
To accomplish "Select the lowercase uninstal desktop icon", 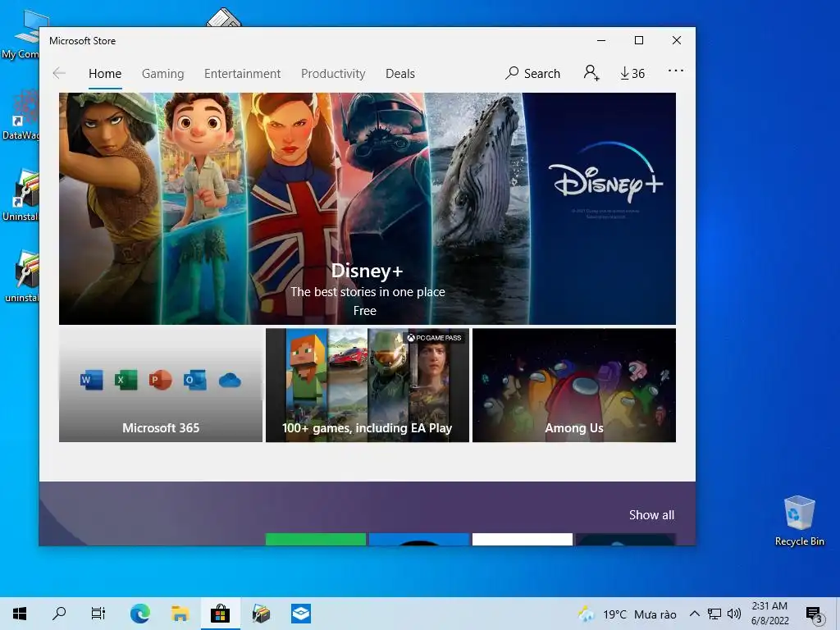I will (22, 277).
